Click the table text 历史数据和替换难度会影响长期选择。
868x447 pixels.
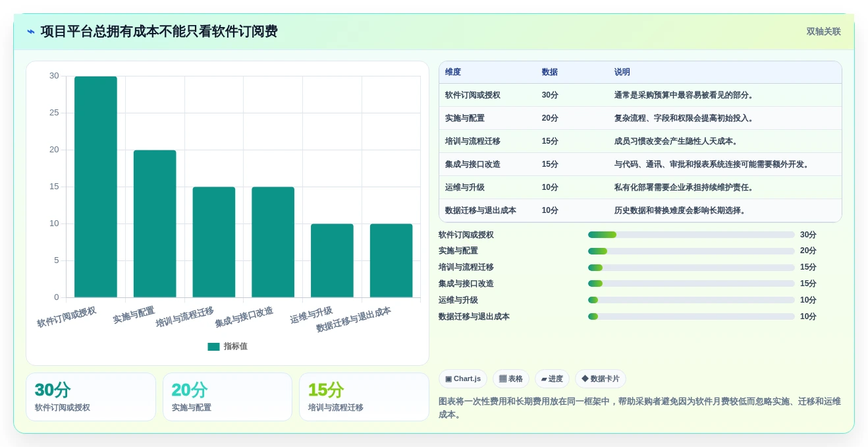point(682,210)
